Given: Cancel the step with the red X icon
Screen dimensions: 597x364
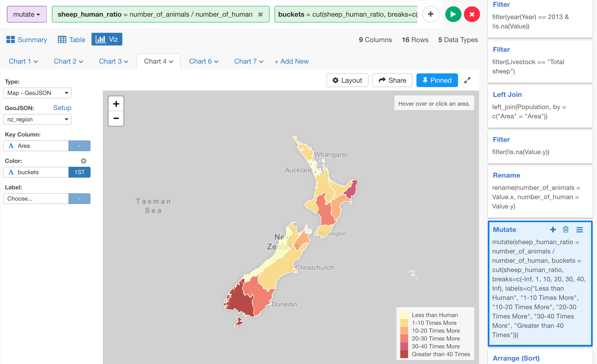Looking at the screenshot, I should tap(472, 14).
